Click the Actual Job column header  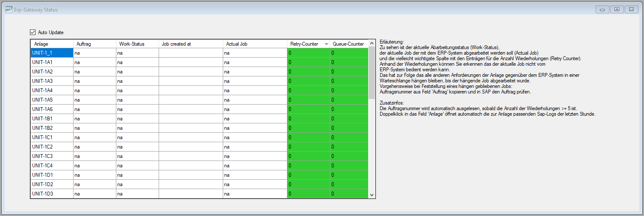254,44
